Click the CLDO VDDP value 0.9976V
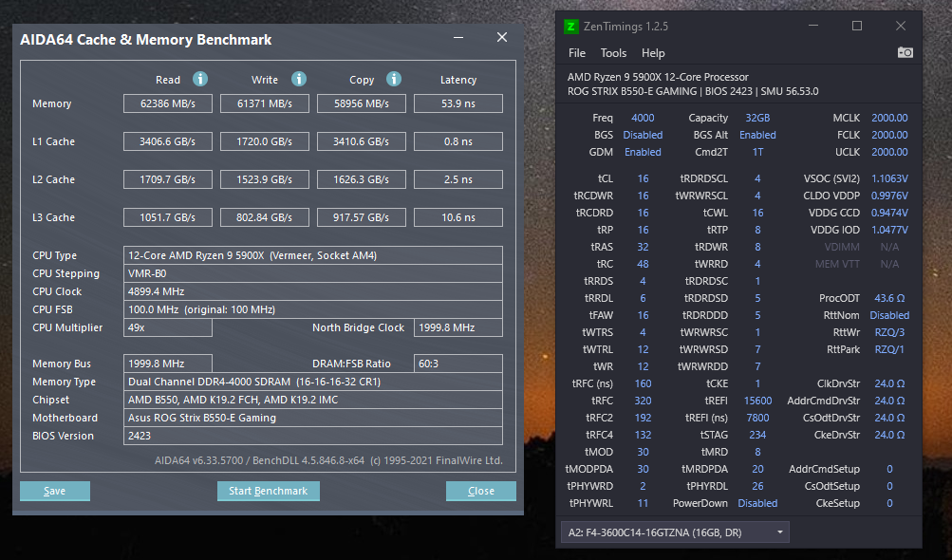This screenshot has height=560, width=952. click(x=889, y=196)
